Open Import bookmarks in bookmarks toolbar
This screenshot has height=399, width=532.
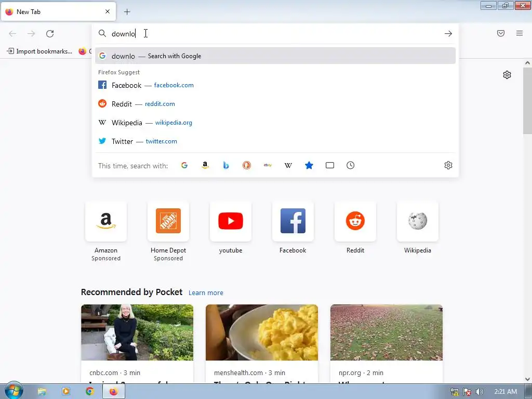coord(39,51)
